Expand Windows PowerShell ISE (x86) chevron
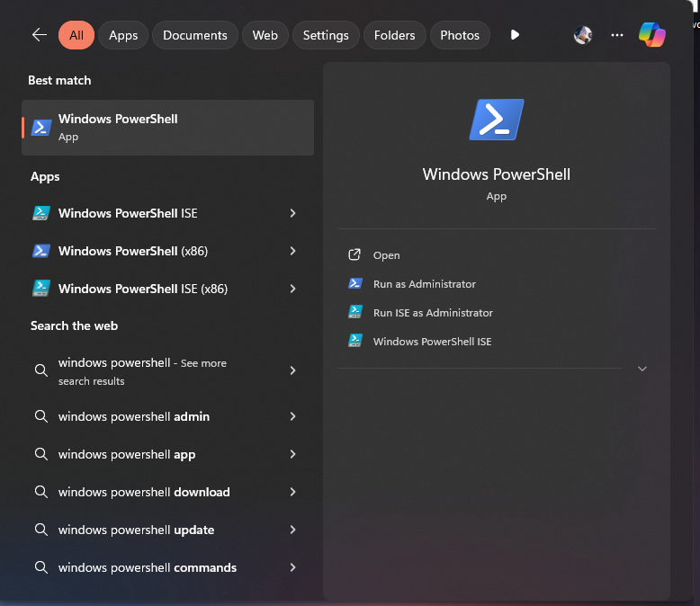This screenshot has height=606, width=700. [x=292, y=289]
